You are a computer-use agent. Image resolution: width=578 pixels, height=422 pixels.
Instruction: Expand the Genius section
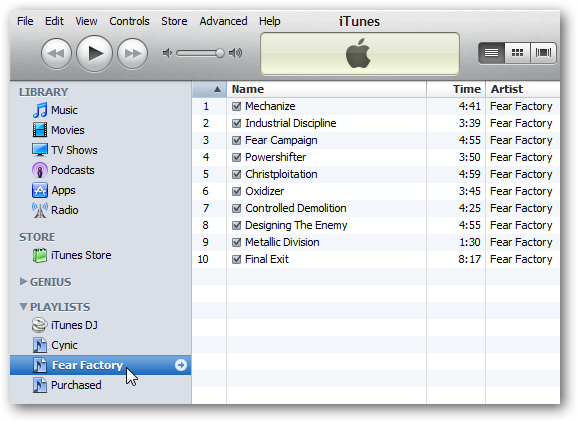(x=23, y=282)
